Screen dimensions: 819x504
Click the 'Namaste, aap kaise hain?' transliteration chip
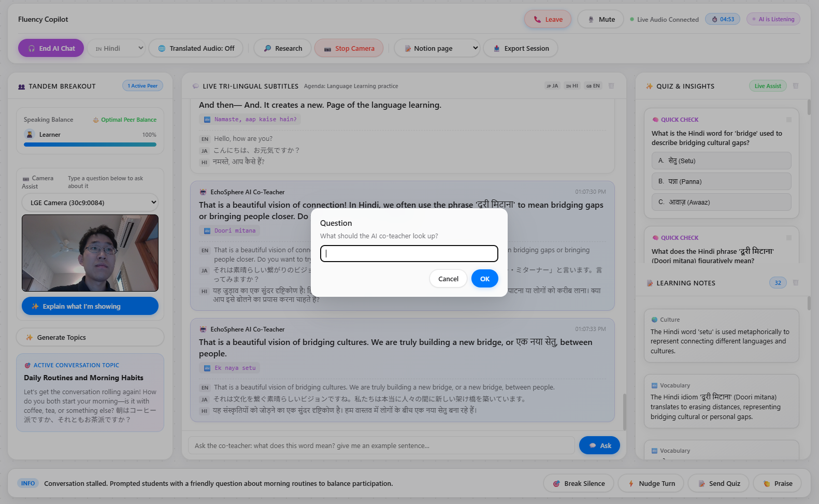tap(250, 119)
